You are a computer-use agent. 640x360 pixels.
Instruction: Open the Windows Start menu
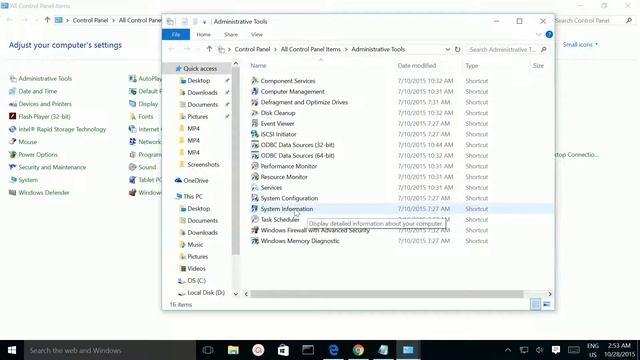[x=12, y=350]
